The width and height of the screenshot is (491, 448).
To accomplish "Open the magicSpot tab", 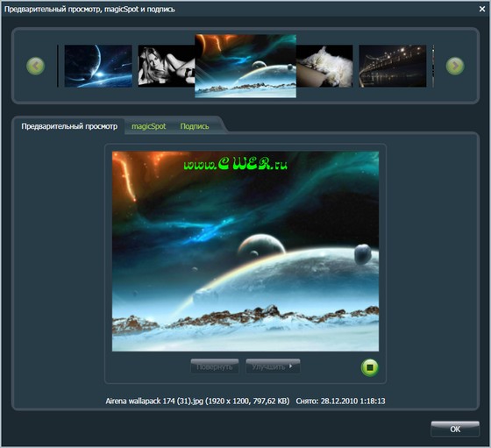I will [148, 126].
